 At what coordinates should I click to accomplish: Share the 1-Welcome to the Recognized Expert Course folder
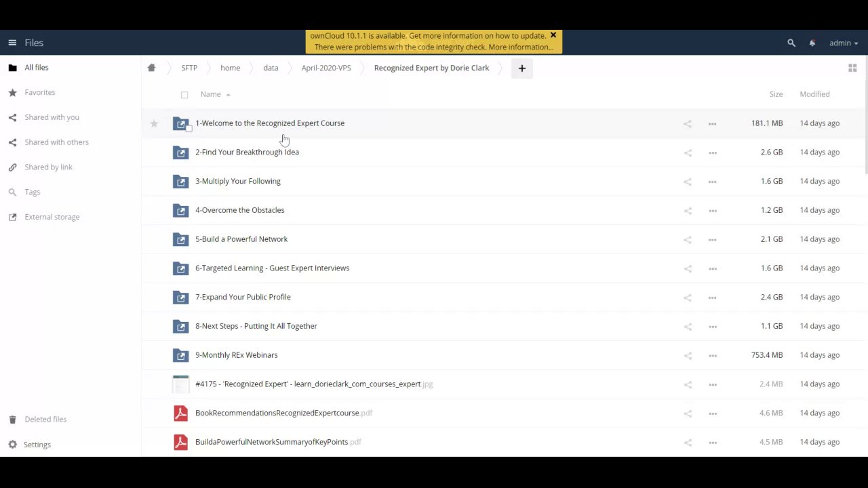(688, 123)
